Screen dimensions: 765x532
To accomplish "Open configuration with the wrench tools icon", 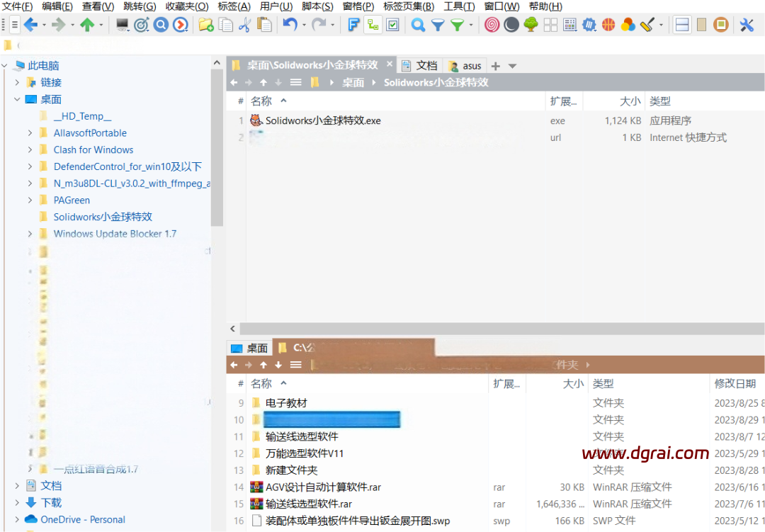I will pyautogui.click(x=747, y=25).
